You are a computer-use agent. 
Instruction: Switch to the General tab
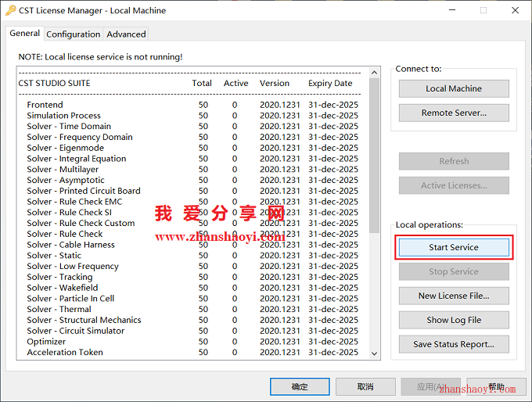click(25, 34)
